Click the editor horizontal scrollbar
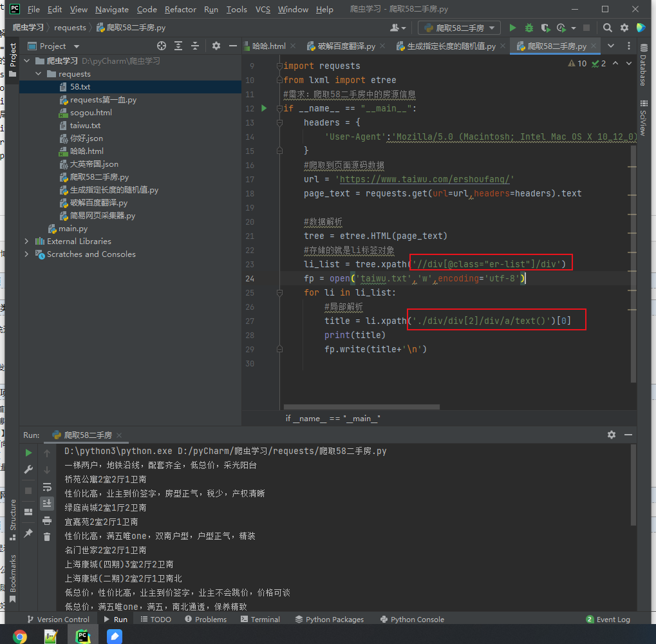The height and width of the screenshot is (644, 656). tap(361, 407)
